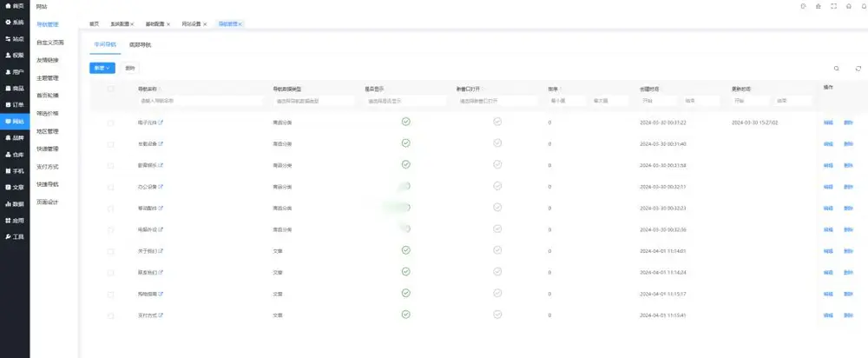The width and height of the screenshot is (868, 358).
Task: Click the magnifier search icon above table
Action: point(837,69)
